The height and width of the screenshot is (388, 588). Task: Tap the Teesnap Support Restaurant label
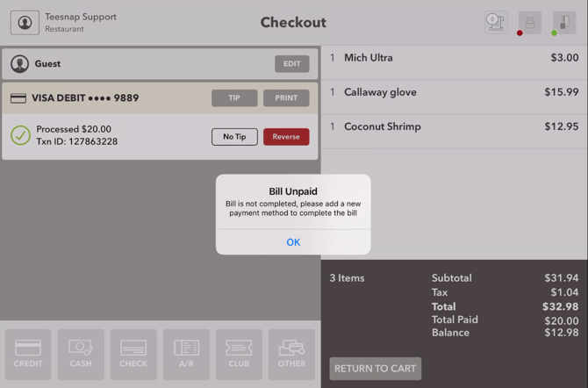81,23
